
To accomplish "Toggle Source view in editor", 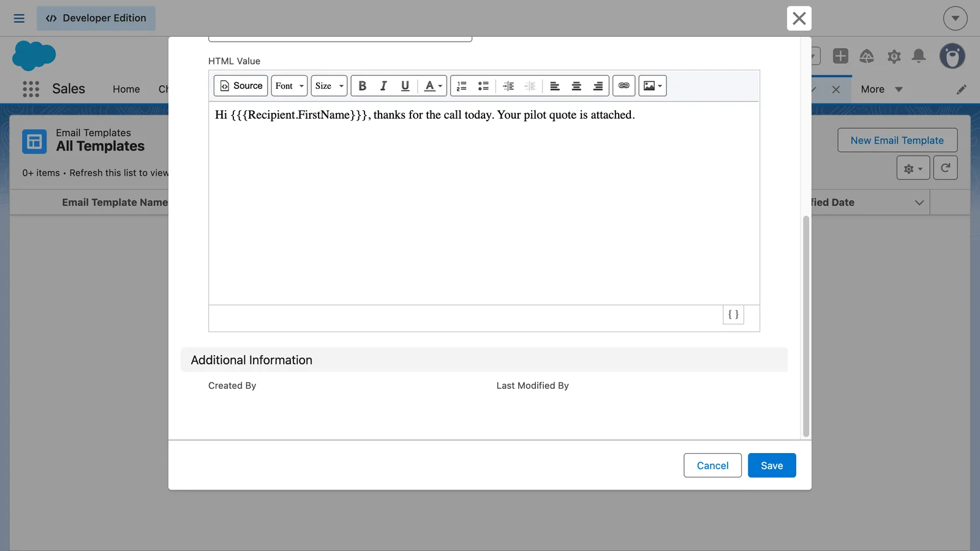I will pyautogui.click(x=241, y=86).
